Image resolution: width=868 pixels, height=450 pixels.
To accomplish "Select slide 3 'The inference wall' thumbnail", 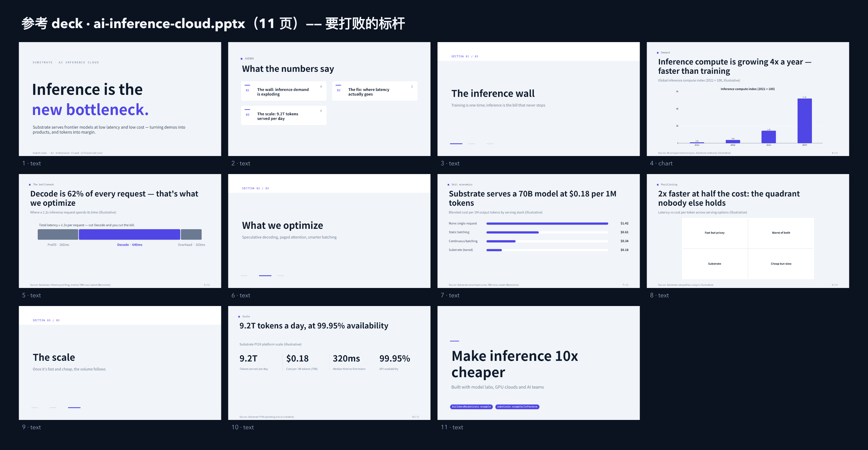I will pos(538,99).
